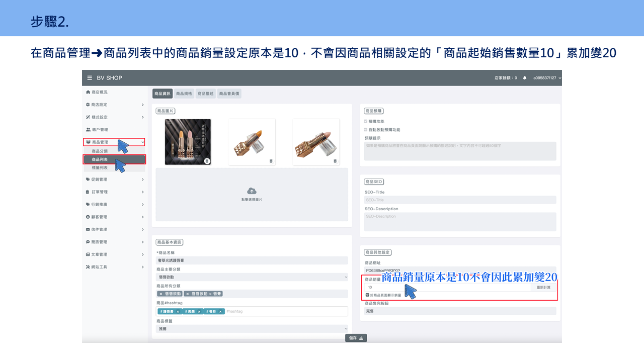
Task: Select 商品分類 submenu item
Action: pyautogui.click(x=115, y=151)
